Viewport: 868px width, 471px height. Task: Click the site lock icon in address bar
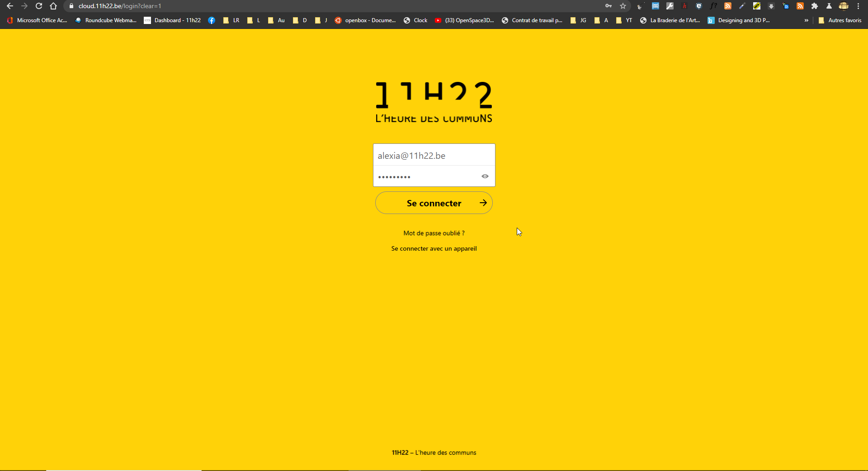click(71, 6)
